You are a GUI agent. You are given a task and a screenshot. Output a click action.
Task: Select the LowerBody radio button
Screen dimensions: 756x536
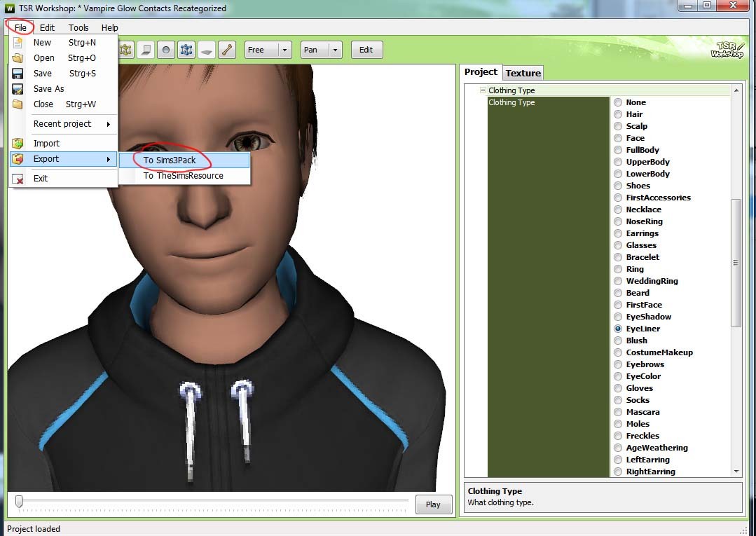point(618,174)
